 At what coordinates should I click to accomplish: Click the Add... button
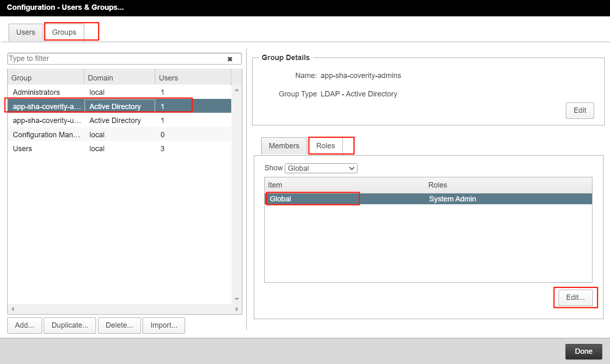25,325
